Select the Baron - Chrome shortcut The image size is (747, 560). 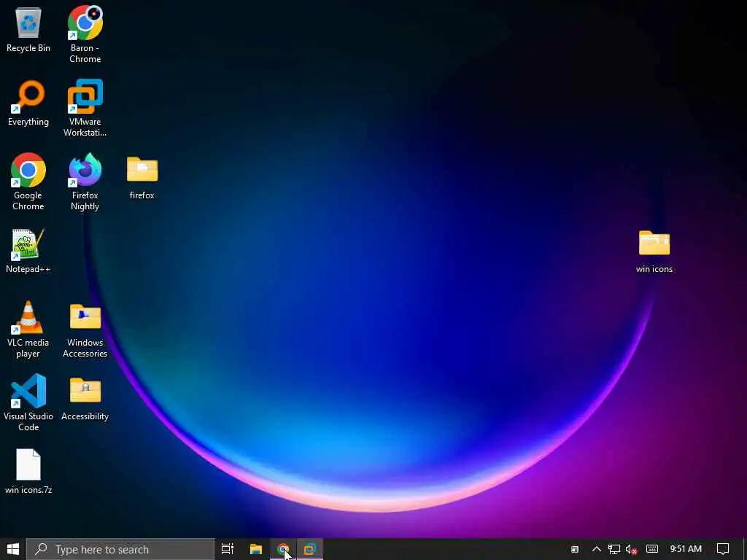(x=85, y=34)
